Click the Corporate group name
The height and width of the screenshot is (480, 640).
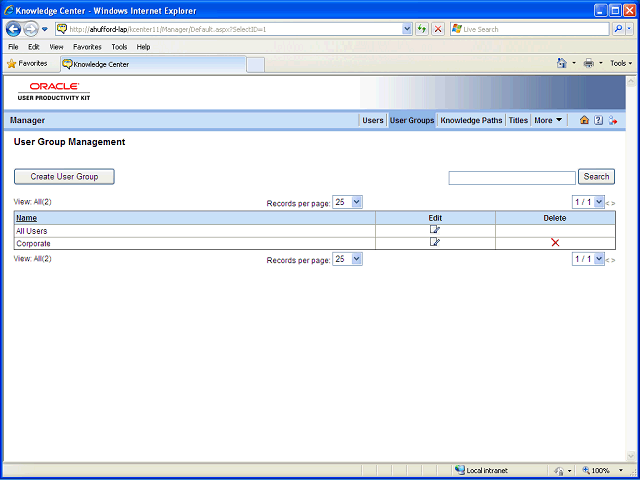pyautogui.click(x=33, y=244)
